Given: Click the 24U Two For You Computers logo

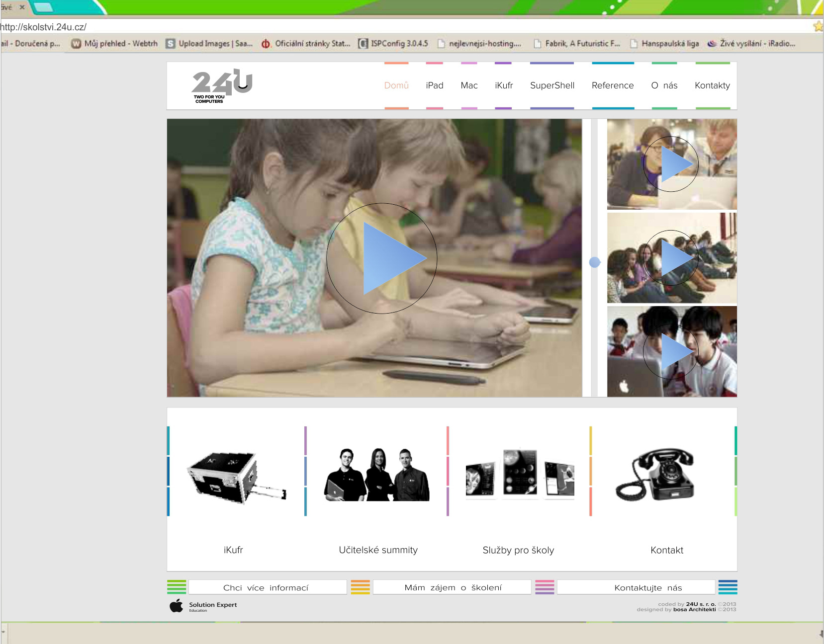Looking at the screenshot, I should [222, 86].
